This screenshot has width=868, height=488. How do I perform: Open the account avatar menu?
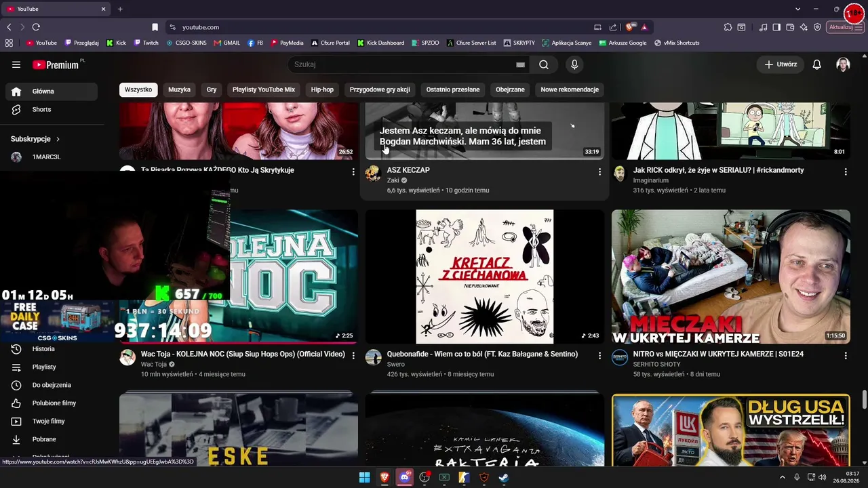[x=843, y=64]
